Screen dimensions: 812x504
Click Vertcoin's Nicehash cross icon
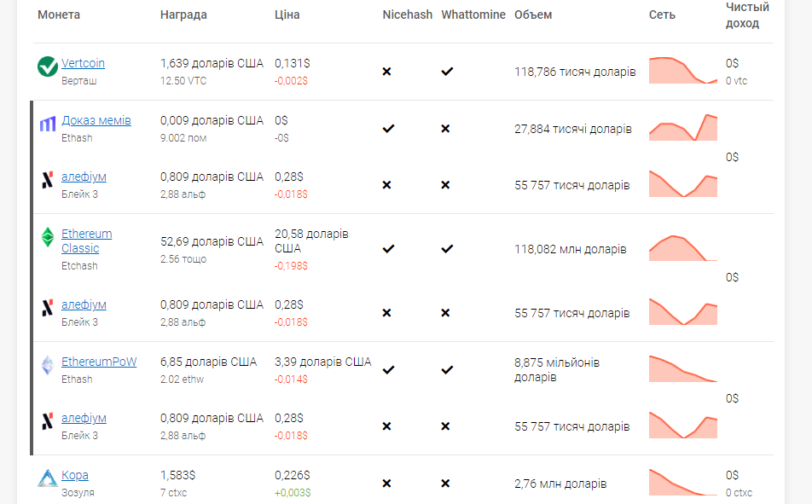(387, 72)
